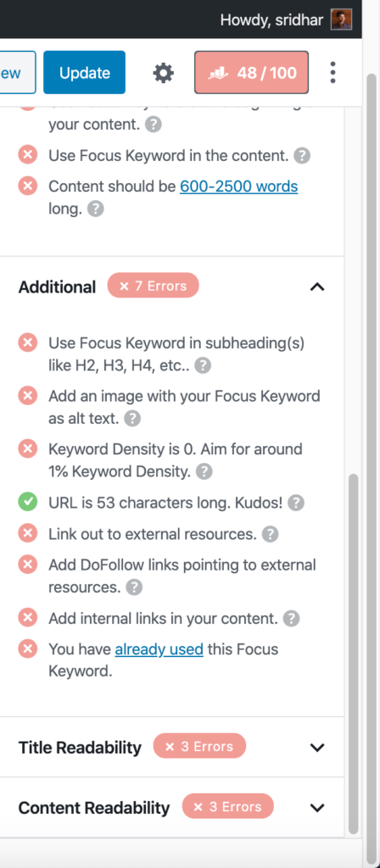Open help icon for Keyword Density
This screenshot has height=868, width=380.
pyautogui.click(x=204, y=471)
